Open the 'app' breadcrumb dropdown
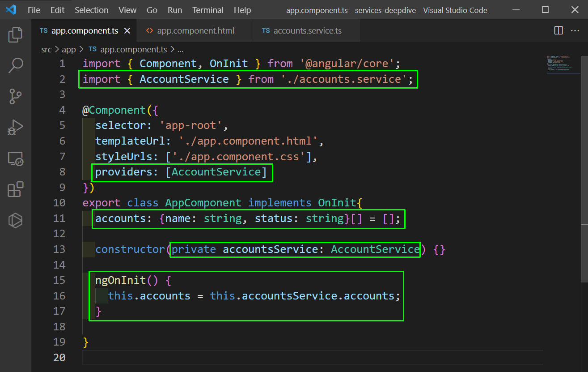The image size is (588, 372). coord(68,49)
